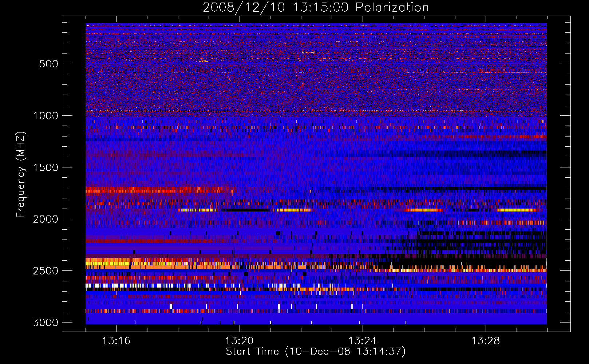Screen dimensions: 589x364
Task: Click the 1500 frequency tick label
Action: coord(46,167)
